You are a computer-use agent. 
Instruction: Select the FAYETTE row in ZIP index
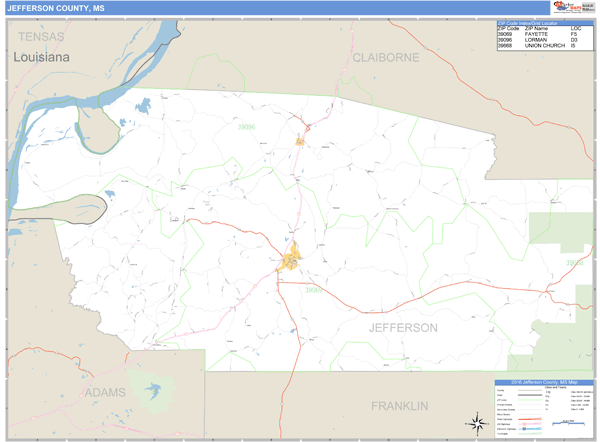point(539,33)
